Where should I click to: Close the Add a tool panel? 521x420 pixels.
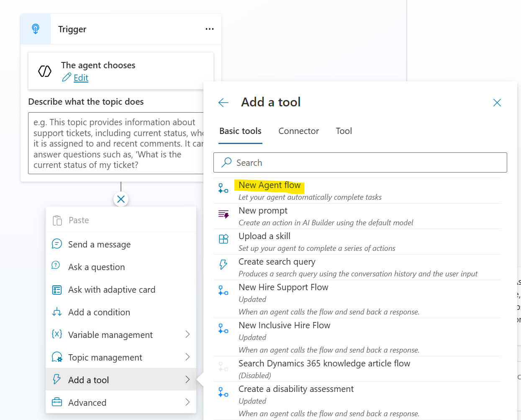[497, 103]
